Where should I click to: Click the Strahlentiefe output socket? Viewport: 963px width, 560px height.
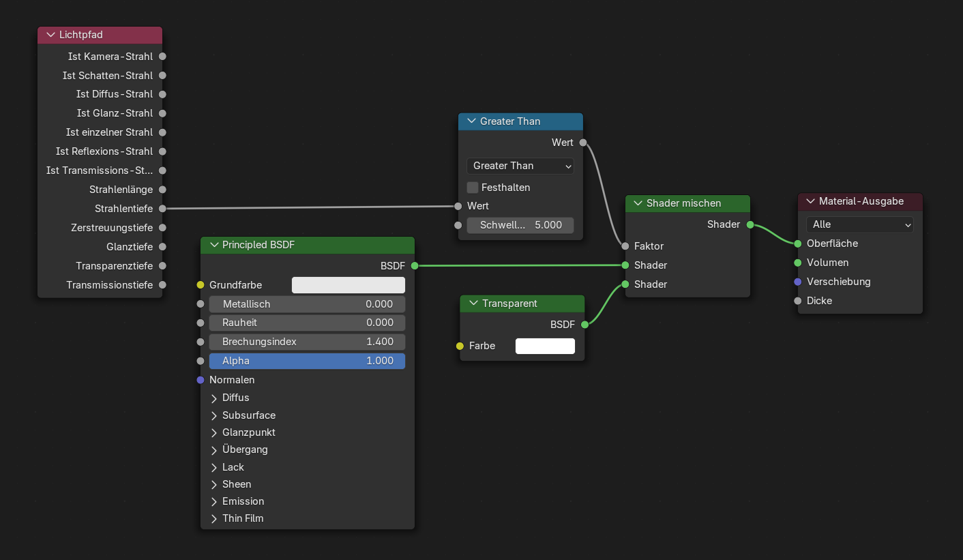click(162, 209)
